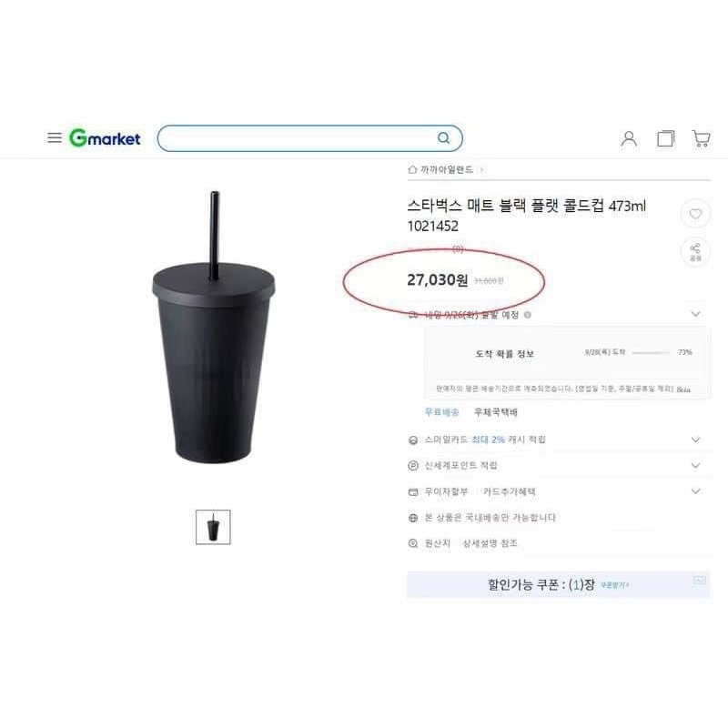Viewport: 728px width, 728px height.
Task: Click the info icon next to shipping date
Action: tap(528, 315)
